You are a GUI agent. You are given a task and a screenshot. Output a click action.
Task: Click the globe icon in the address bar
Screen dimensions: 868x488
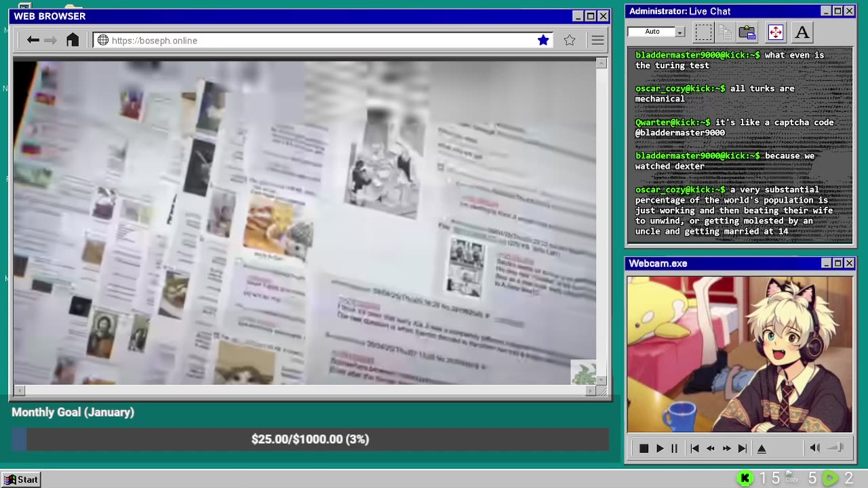point(103,40)
